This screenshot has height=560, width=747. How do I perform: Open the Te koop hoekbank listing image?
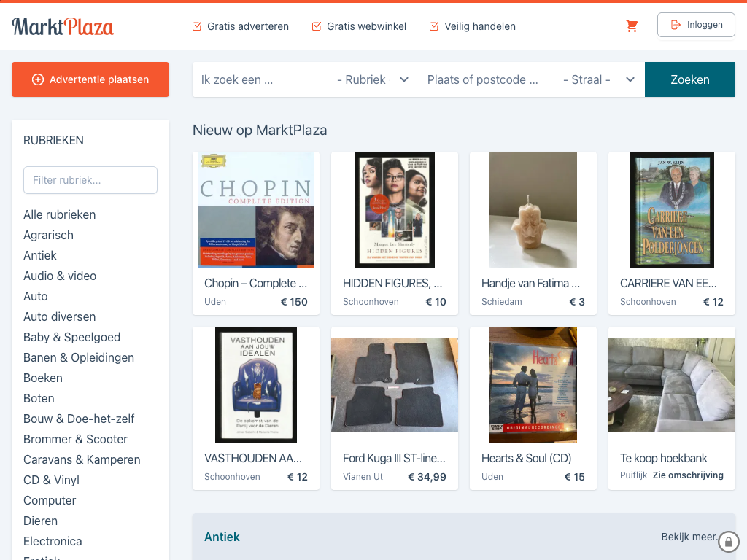point(672,385)
